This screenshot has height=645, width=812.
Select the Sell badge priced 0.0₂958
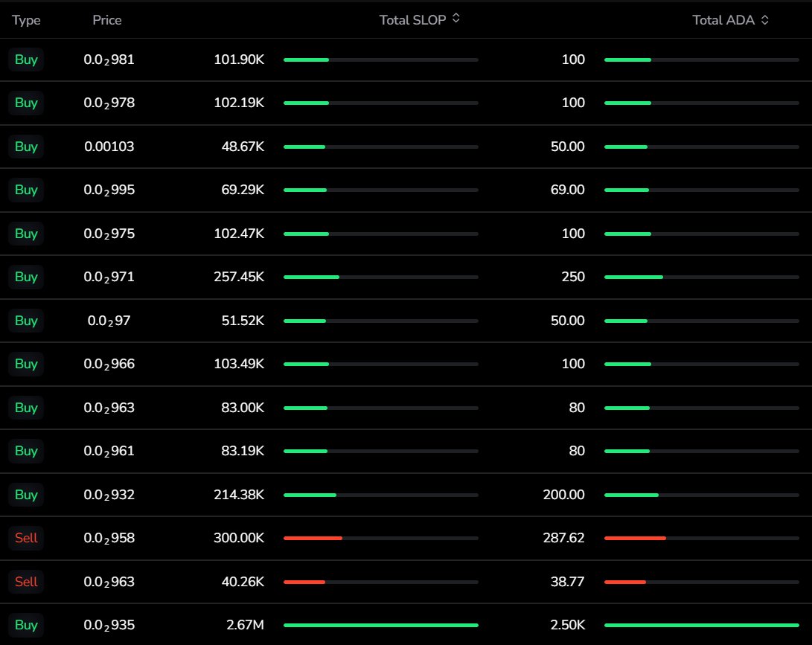tap(25, 538)
